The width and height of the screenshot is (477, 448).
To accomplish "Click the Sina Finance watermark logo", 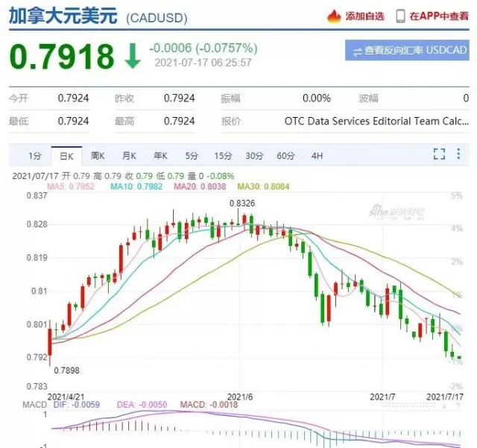I will [397, 212].
